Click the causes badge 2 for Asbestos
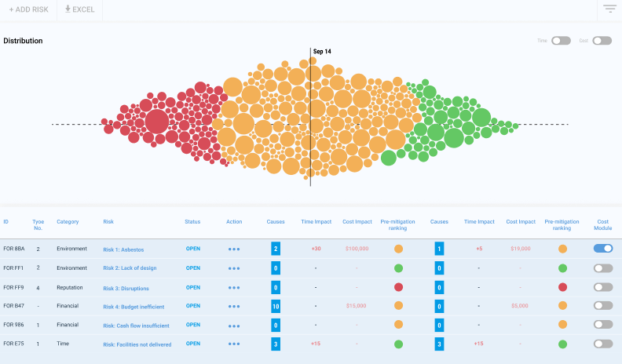 (x=276, y=249)
